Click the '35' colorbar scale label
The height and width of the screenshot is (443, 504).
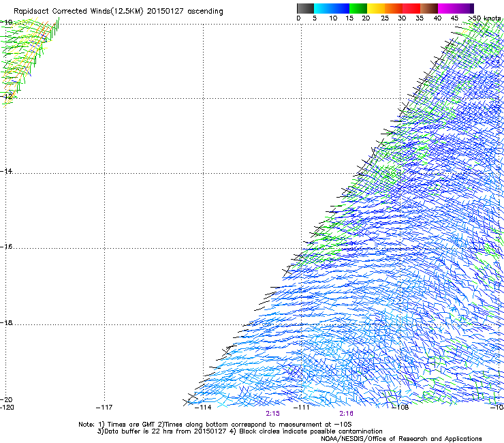coord(420,18)
